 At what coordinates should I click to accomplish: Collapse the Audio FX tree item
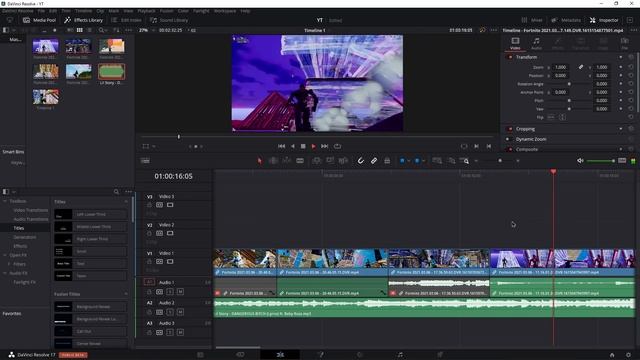click(5, 273)
